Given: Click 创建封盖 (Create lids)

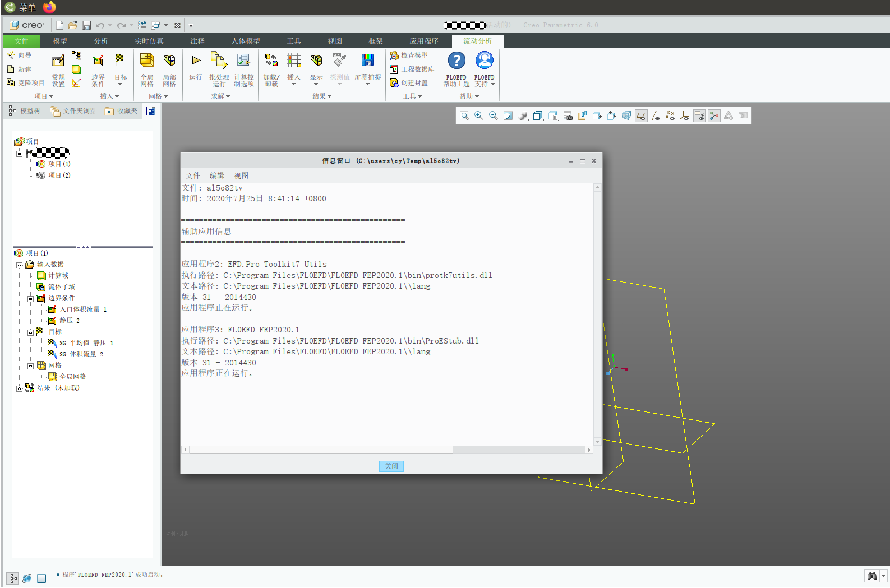Looking at the screenshot, I should click(409, 83).
